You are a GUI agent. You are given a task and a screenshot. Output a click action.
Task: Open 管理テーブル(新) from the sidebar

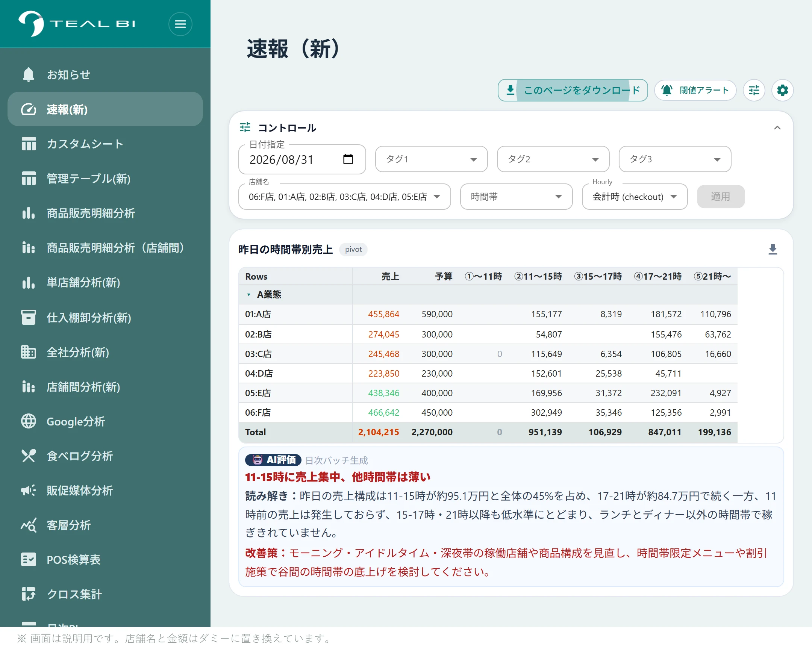(105, 179)
